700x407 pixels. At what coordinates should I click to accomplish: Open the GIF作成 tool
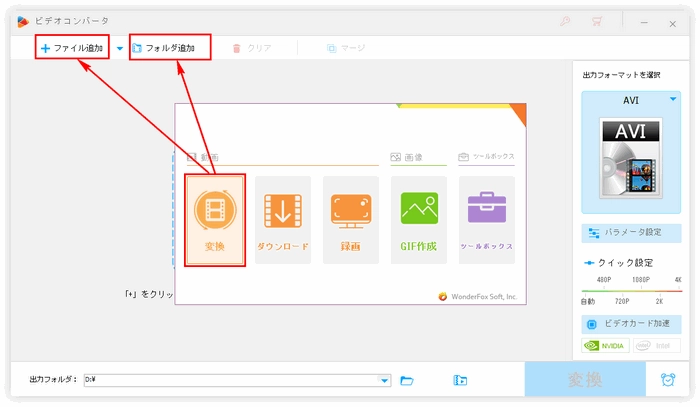419,220
